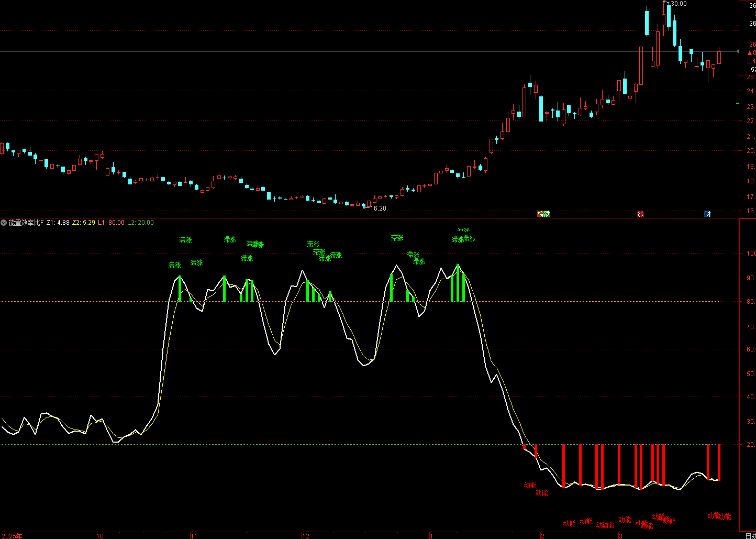Screen dimensions: 756x539
Task: Click the yellow Z2: 5.29 value label
Action: coord(84,223)
